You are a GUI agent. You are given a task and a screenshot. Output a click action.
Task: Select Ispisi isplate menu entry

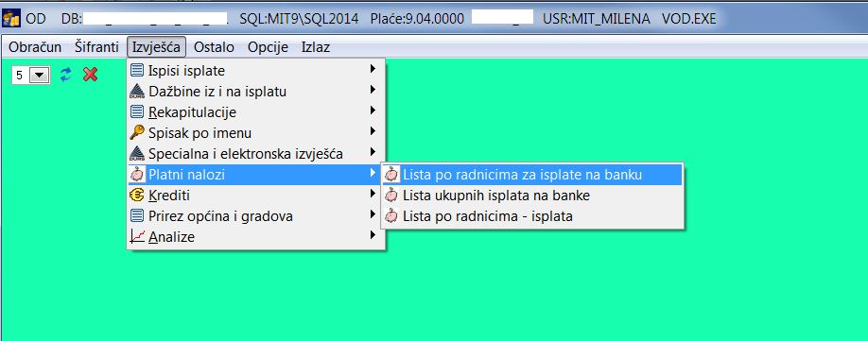click(x=255, y=71)
